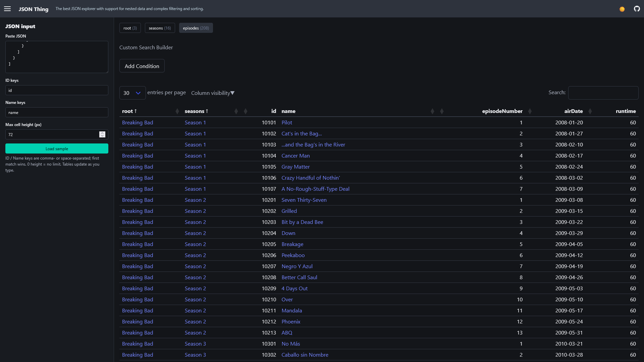Viewport: 644px width, 362px height.
Task: Open the Crazy Handful of Nothin' link
Action: 311,178
